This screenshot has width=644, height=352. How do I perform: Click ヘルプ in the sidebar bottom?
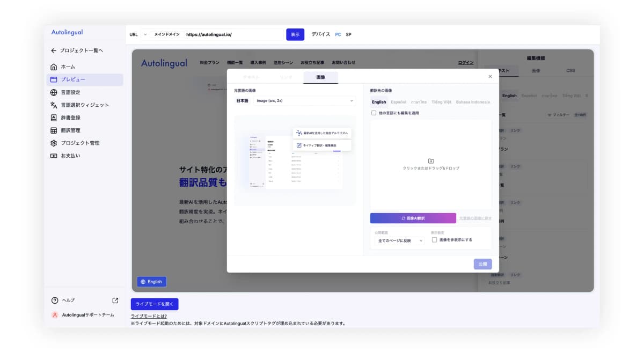[x=69, y=300]
